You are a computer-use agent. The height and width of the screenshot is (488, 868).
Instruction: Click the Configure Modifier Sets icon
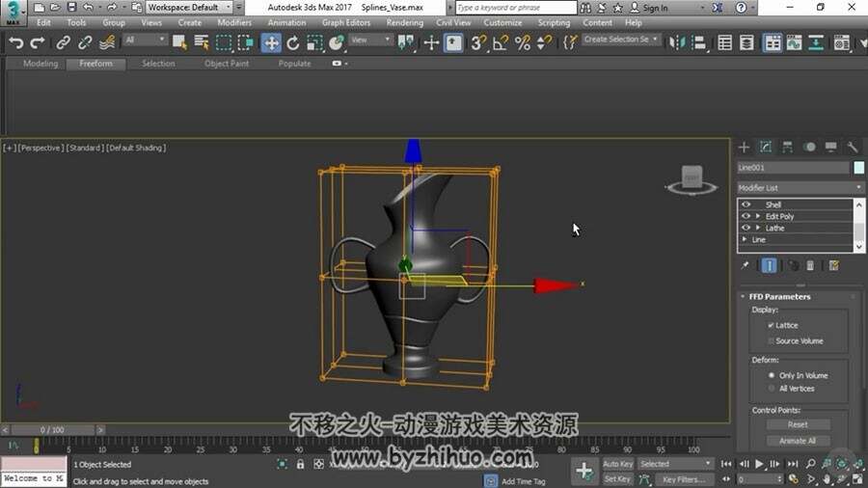tap(833, 265)
